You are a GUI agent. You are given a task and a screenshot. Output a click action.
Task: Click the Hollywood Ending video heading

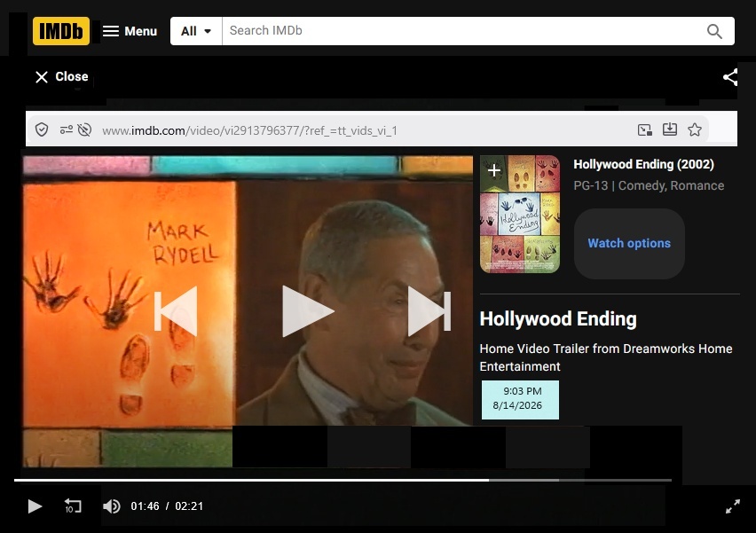coord(558,319)
